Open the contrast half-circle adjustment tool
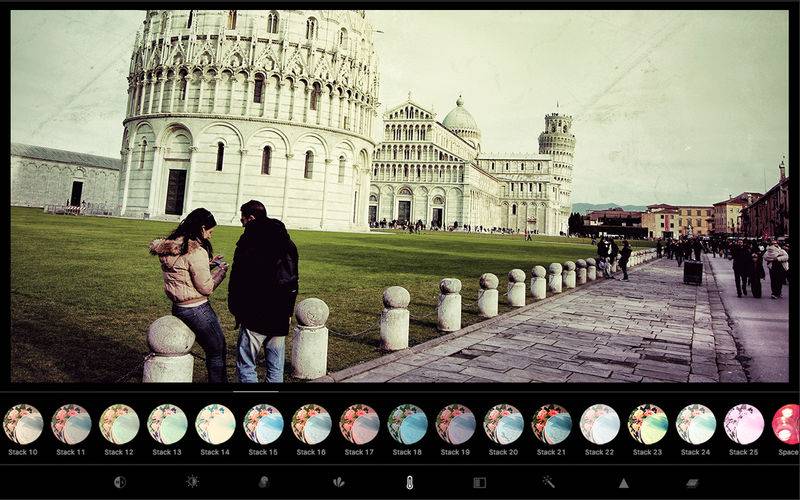This screenshot has width=800, height=500. tap(120, 482)
